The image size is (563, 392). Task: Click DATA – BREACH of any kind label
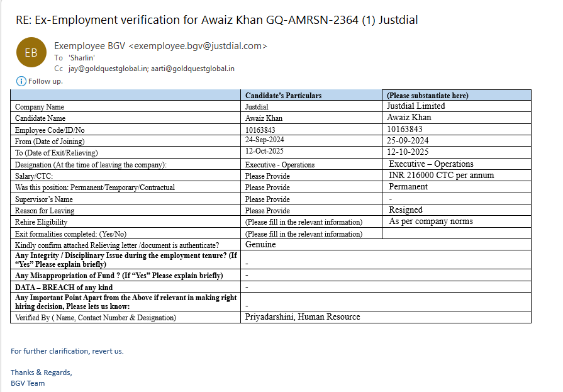[x=64, y=288]
